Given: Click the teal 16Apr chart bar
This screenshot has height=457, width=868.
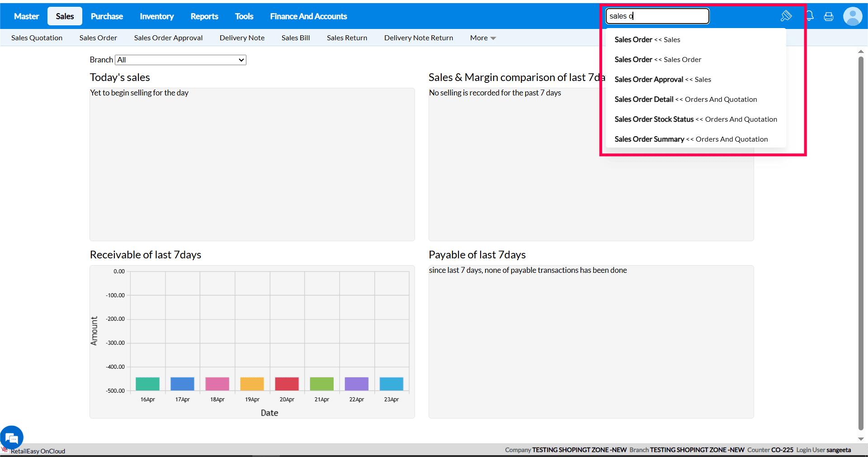Looking at the screenshot, I should point(147,384).
